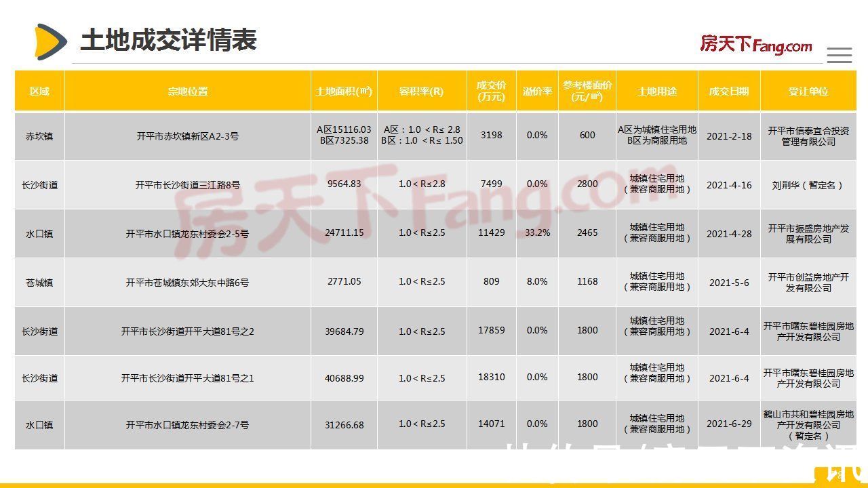Click the 区域 column header
868x488 pixels.
tap(39, 91)
